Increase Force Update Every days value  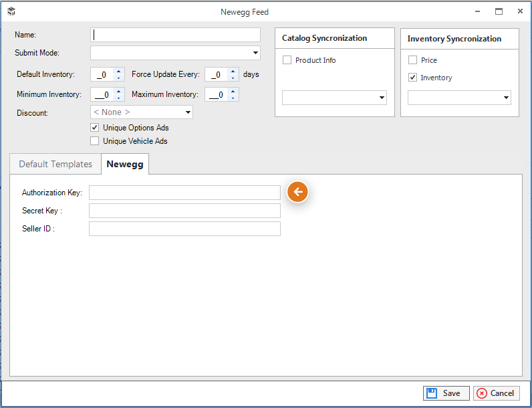click(233, 71)
